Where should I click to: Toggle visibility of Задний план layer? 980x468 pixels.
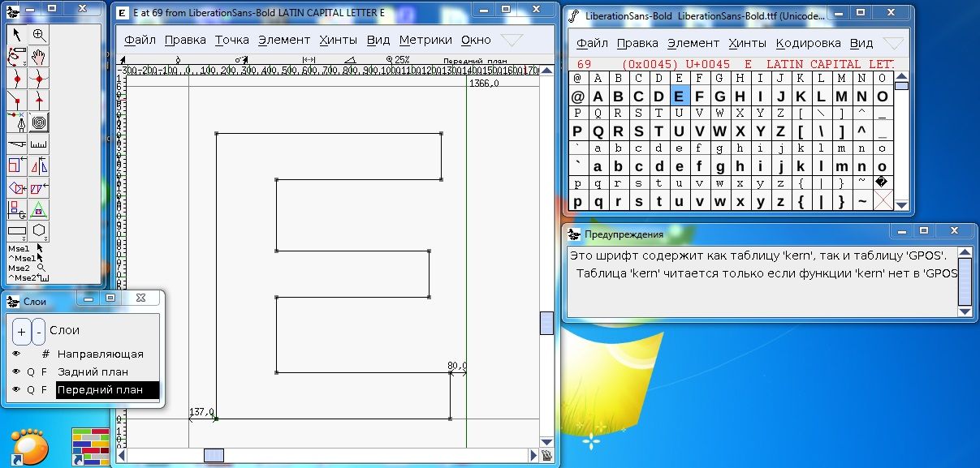[x=16, y=371]
